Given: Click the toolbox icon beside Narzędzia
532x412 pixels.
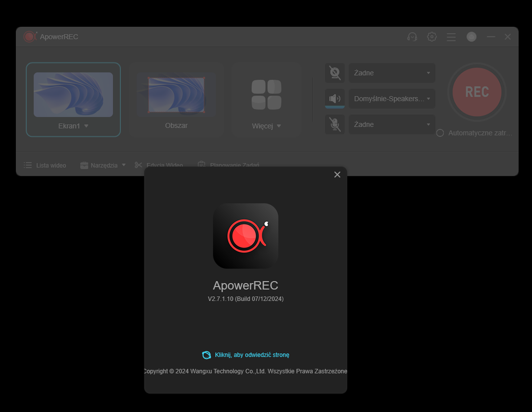Looking at the screenshot, I should [x=84, y=165].
